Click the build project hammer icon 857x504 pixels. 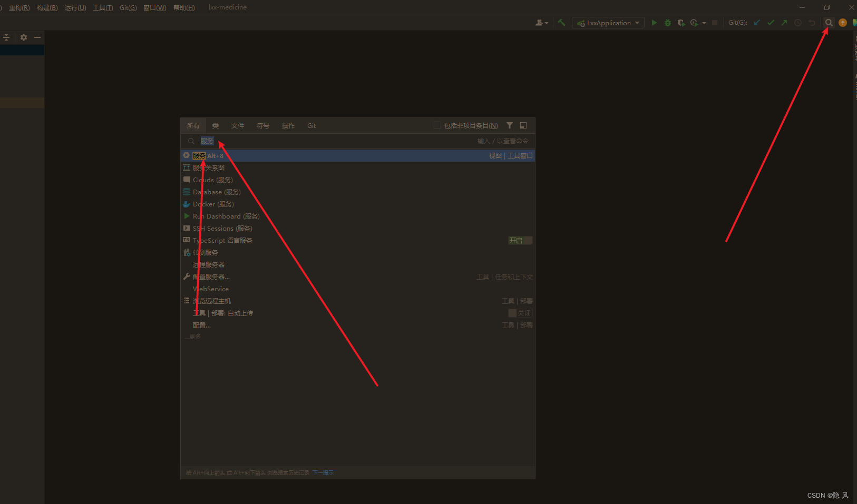pyautogui.click(x=561, y=23)
